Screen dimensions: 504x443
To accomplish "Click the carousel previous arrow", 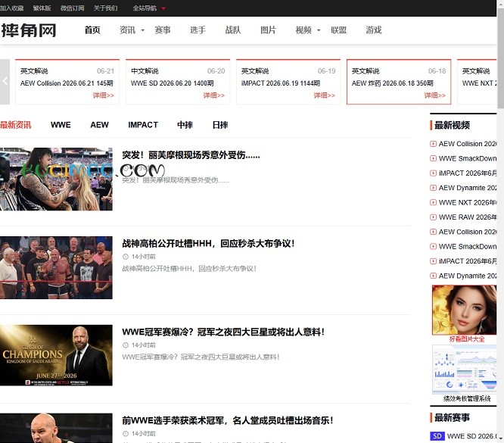I will coord(5,81).
